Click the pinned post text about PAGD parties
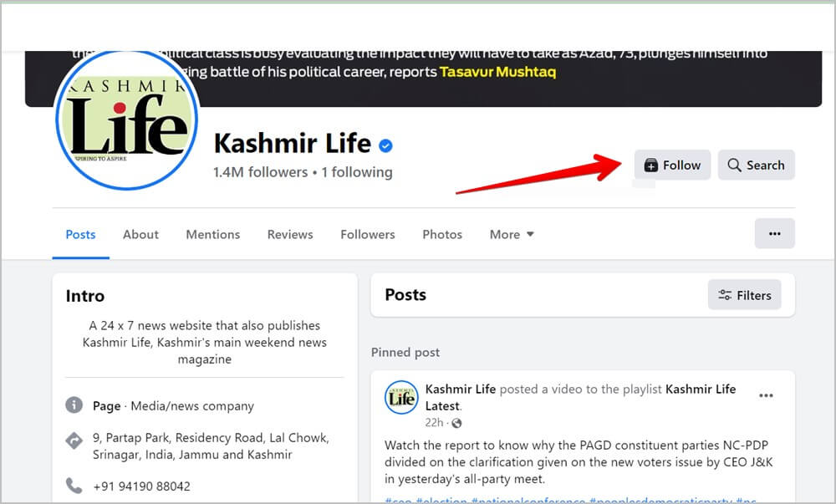 tap(579, 462)
